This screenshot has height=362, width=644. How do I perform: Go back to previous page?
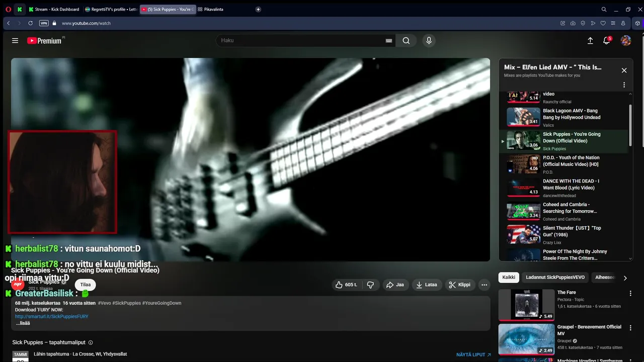[x=9, y=23]
